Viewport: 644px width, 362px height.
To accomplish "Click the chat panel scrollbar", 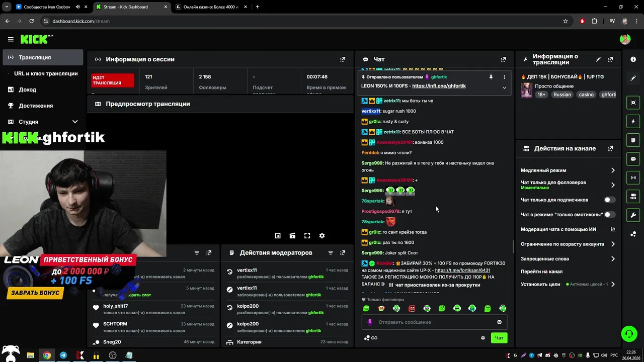I will coord(513,246).
